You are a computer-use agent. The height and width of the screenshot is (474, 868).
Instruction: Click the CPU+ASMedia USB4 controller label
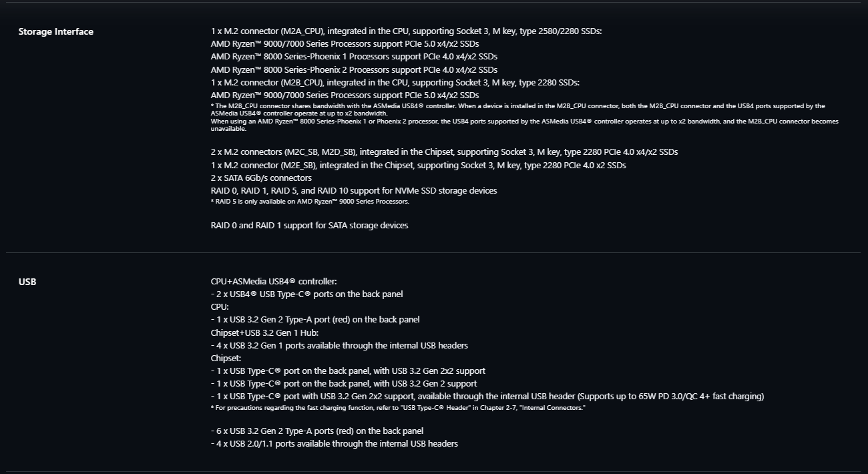[274, 282]
